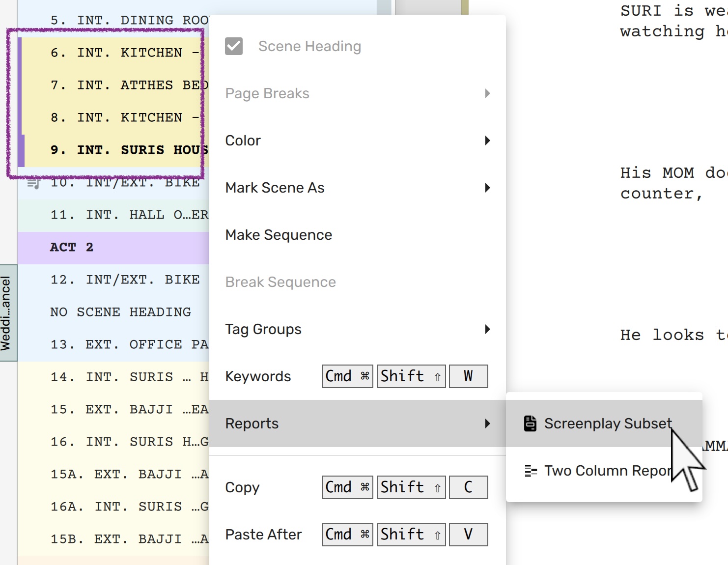The width and height of the screenshot is (728, 565).
Task: Expand the Color submenu arrow
Action: (487, 141)
